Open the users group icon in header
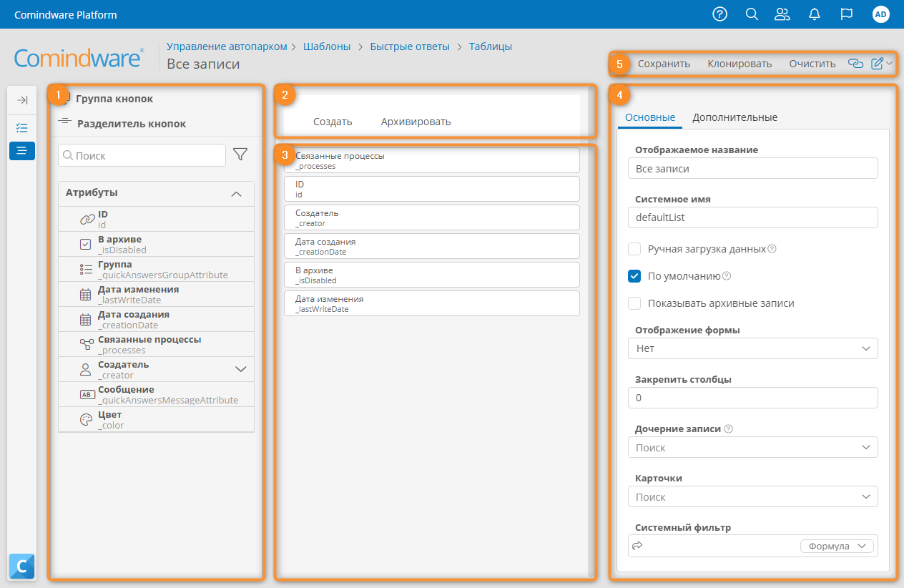 click(782, 14)
